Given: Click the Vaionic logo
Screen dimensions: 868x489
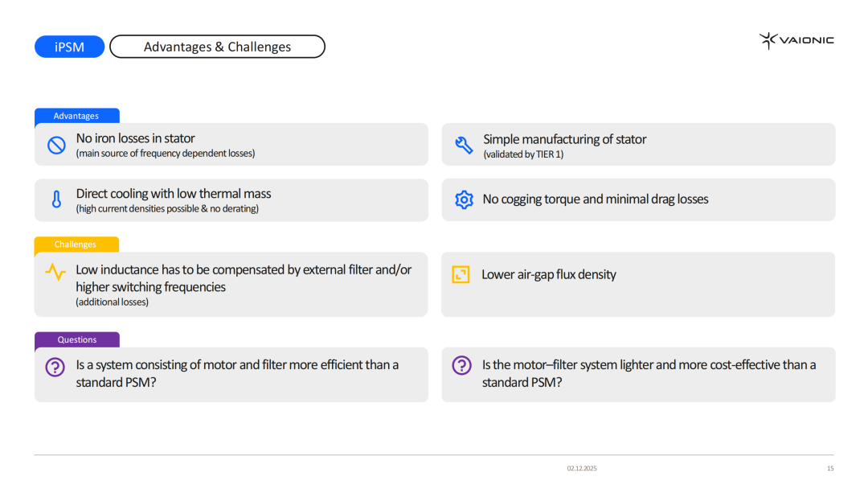Looking at the screenshot, I should [x=796, y=40].
